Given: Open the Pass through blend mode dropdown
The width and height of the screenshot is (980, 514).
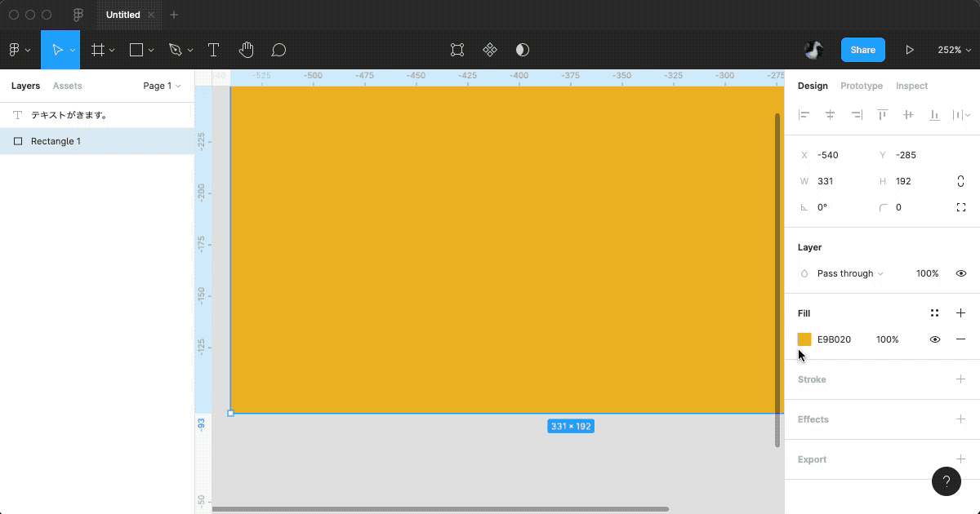Looking at the screenshot, I should [849, 273].
